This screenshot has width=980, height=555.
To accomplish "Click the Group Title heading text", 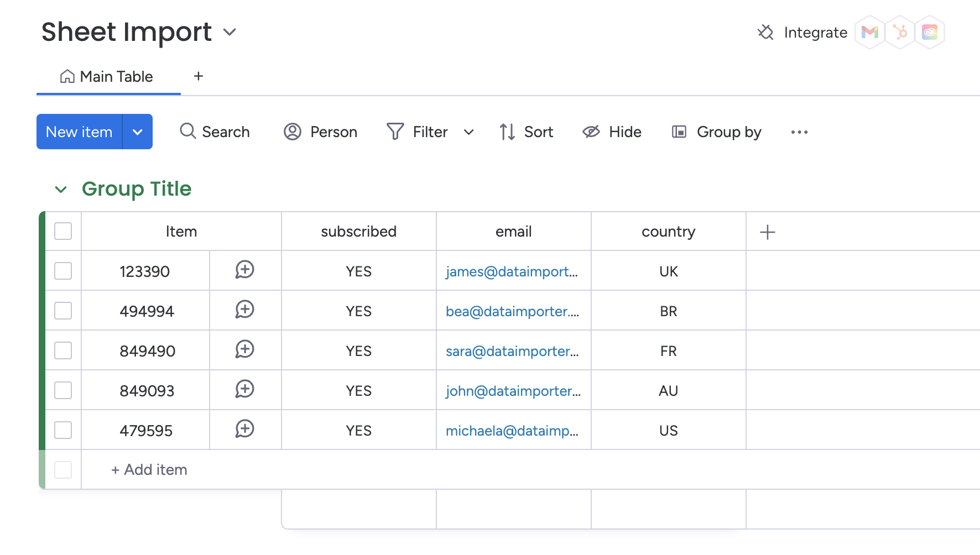I will pos(137,189).
